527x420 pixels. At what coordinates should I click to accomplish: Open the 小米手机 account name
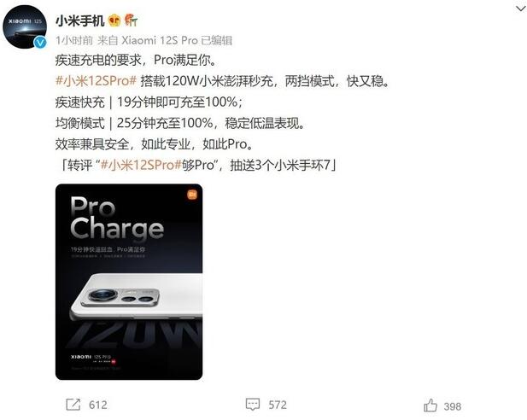click(80, 21)
